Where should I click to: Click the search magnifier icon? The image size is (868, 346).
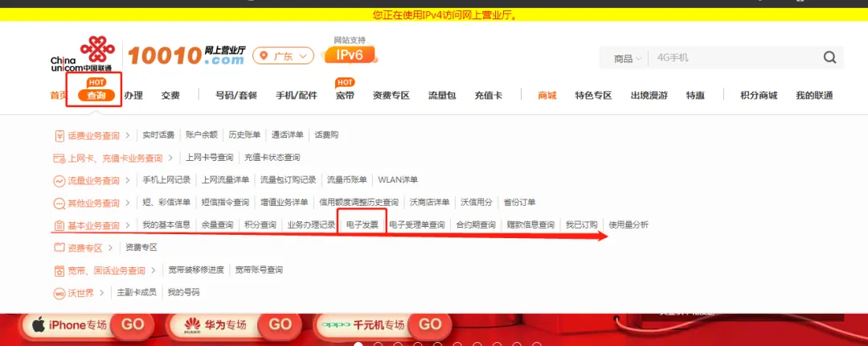(829, 58)
